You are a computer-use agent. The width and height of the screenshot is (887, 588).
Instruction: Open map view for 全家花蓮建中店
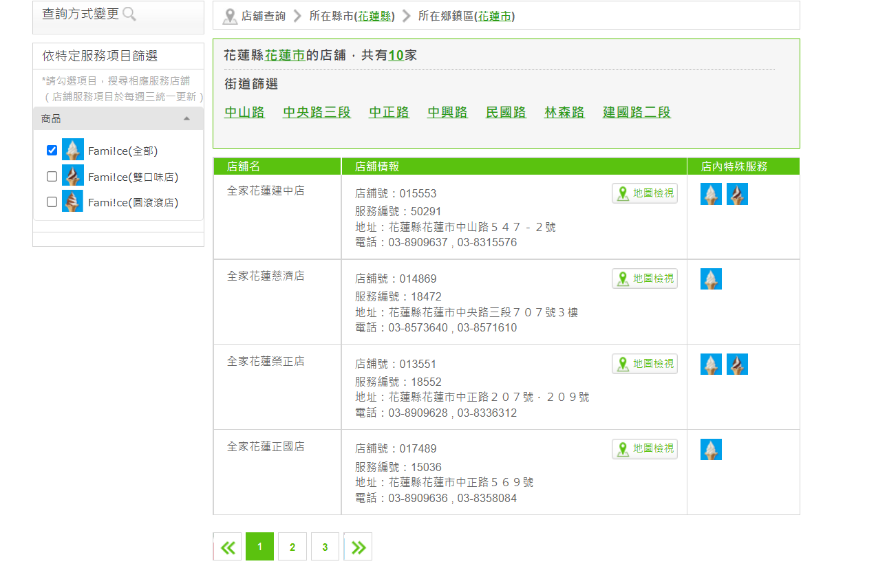tap(645, 193)
